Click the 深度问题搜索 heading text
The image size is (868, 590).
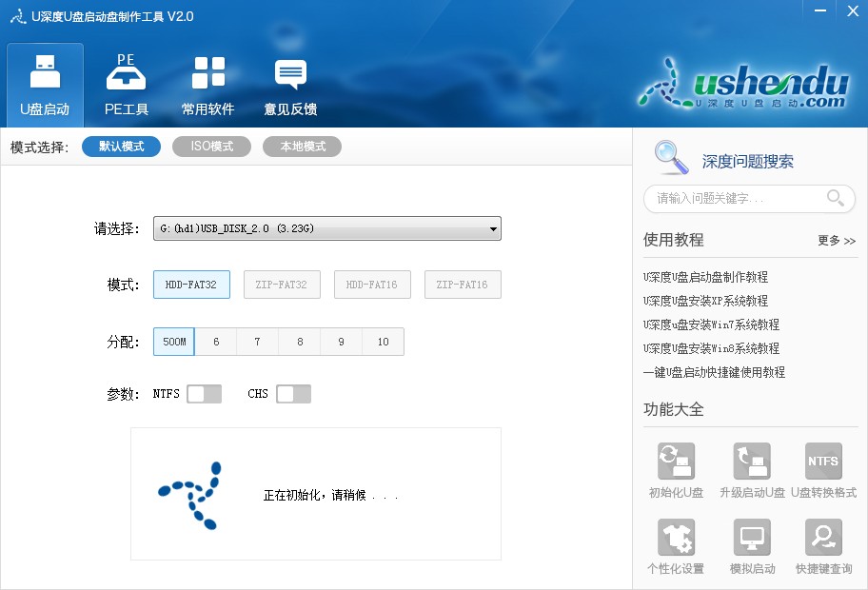[747, 162]
